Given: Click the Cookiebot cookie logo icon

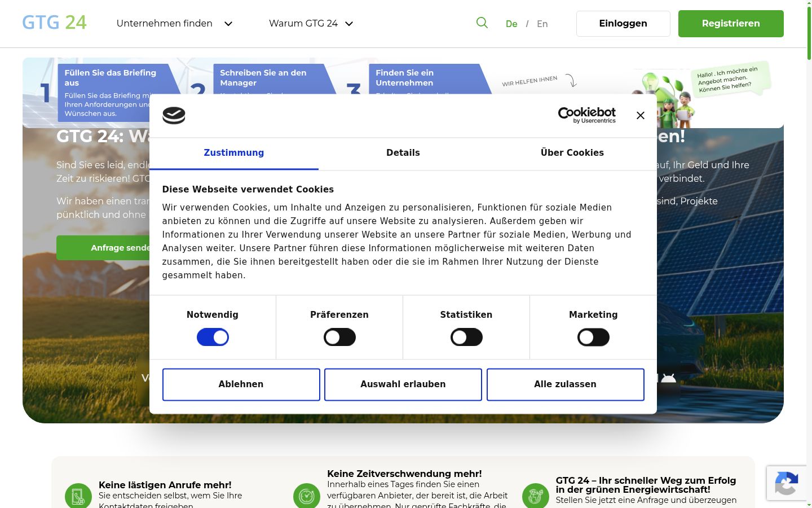Looking at the screenshot, I should (174, 115).
